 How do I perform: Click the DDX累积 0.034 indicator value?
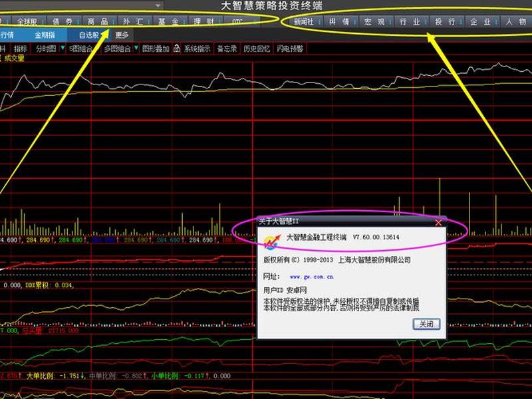pos(49,285)
